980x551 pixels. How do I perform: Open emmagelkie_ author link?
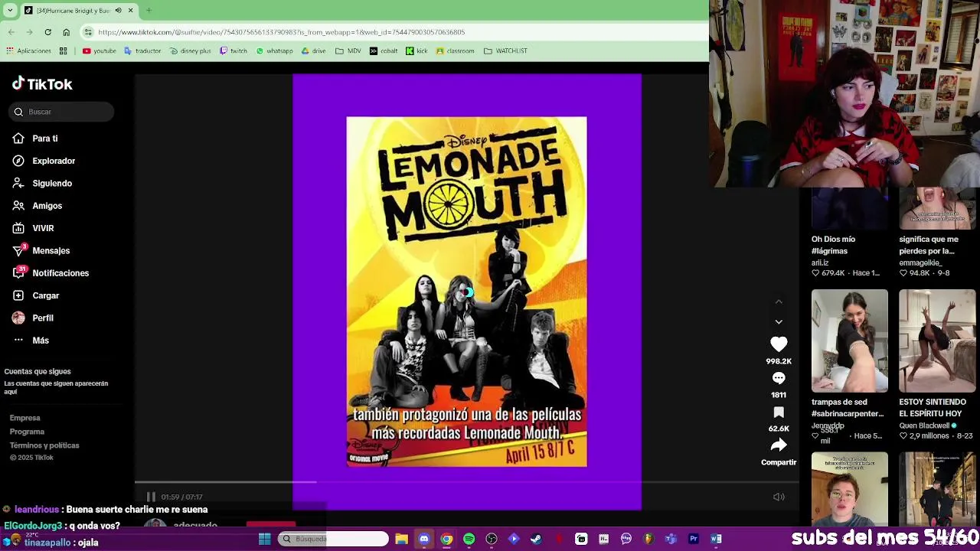(921, 262)
